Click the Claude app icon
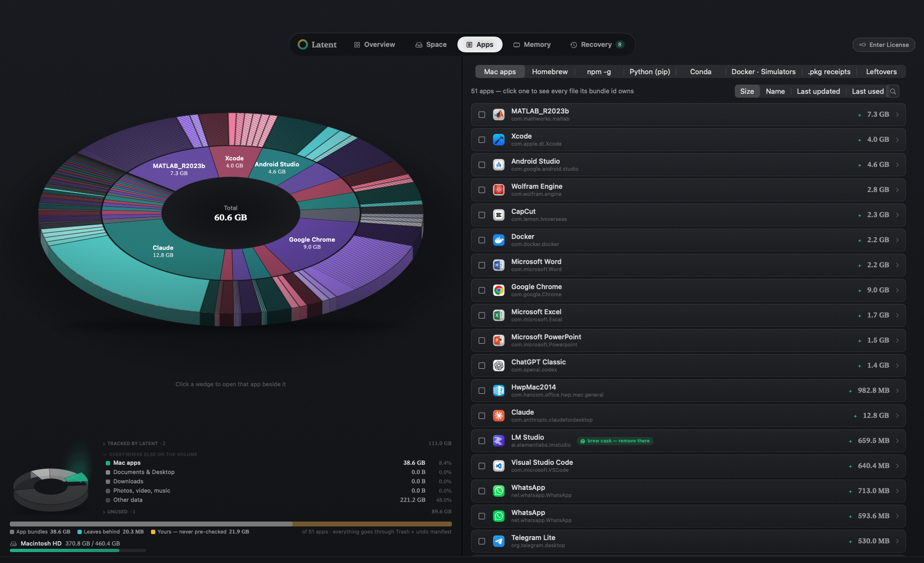 [499, 416]
